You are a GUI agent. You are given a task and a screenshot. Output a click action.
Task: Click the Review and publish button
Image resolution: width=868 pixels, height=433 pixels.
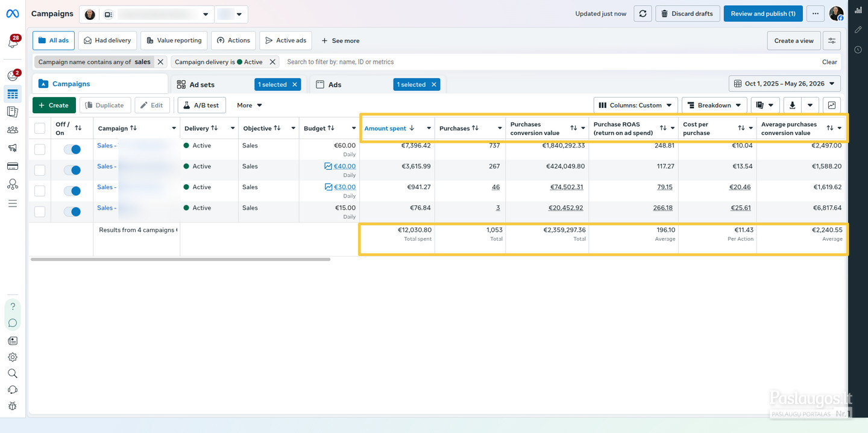(x=763, y=14)
